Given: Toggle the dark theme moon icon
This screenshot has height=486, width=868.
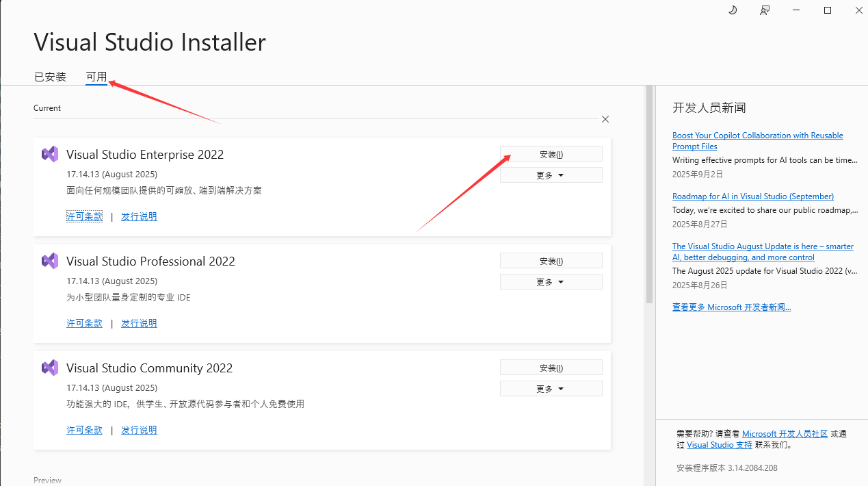Looking at the screenshot, I should 733,10.
